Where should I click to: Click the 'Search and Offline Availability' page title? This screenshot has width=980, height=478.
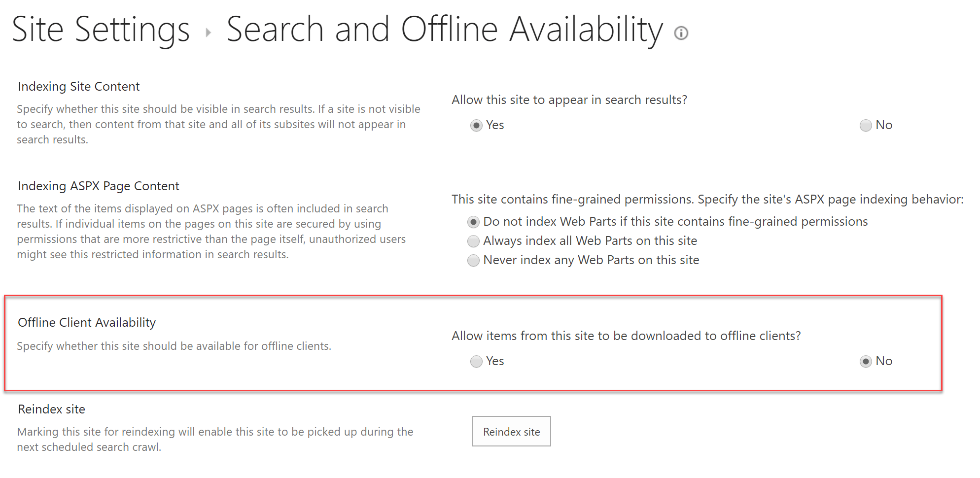tap(444, 29)
